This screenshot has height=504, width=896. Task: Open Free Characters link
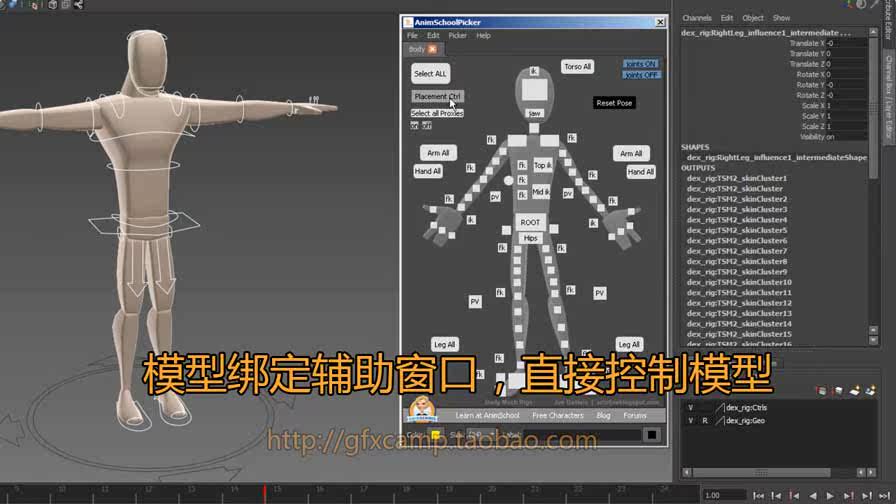point(558,415)
